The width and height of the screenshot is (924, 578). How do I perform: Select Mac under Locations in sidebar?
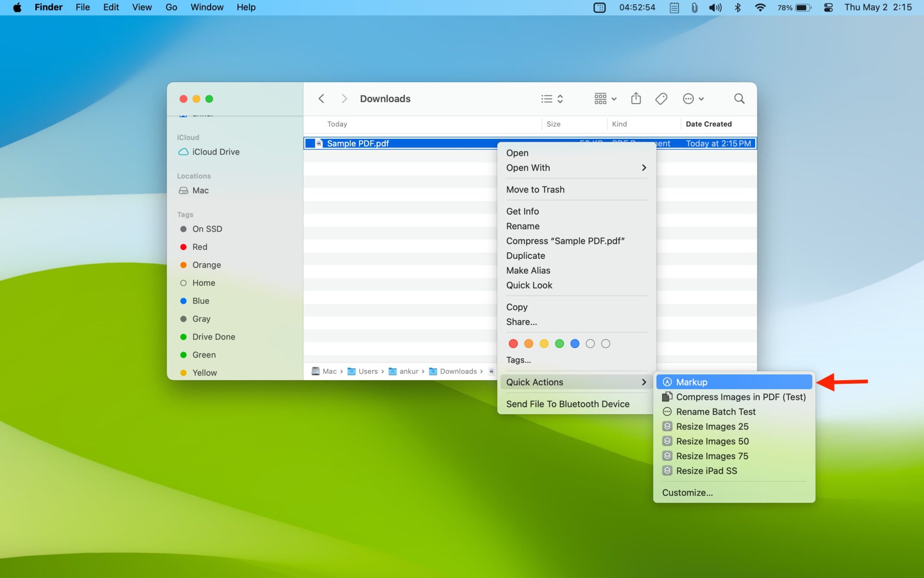[194, 191]
